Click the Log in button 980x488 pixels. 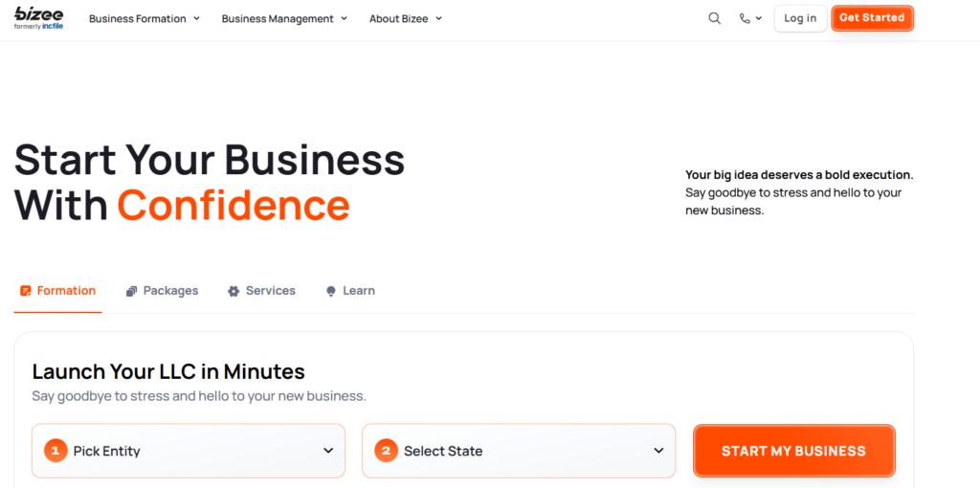[x=800, y=18]
